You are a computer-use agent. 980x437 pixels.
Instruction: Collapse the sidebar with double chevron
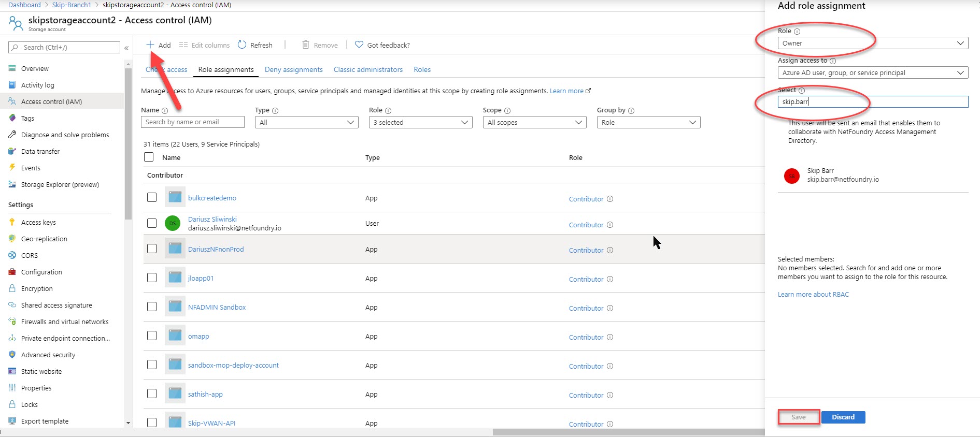[126, 48]
